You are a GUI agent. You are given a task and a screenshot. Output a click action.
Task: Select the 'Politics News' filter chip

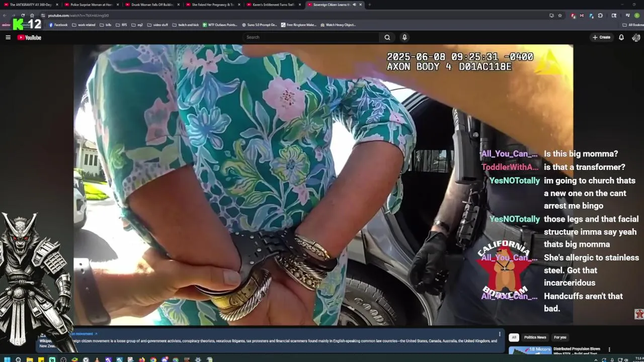(x=535, y=337)
